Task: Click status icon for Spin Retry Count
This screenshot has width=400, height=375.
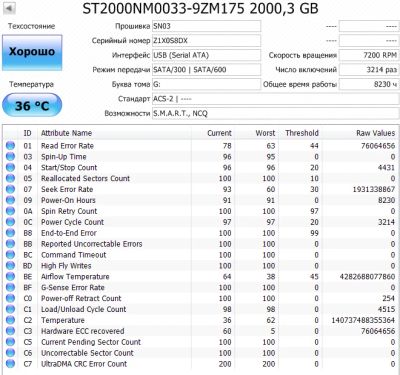Action: point(11,211)
